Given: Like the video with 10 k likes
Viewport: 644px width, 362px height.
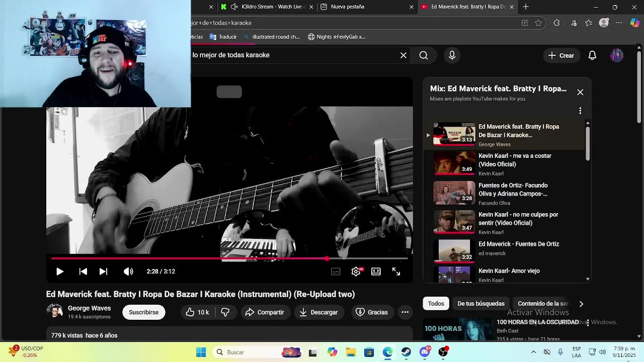Looking at the screenshot, I should (x=197, y=312).
